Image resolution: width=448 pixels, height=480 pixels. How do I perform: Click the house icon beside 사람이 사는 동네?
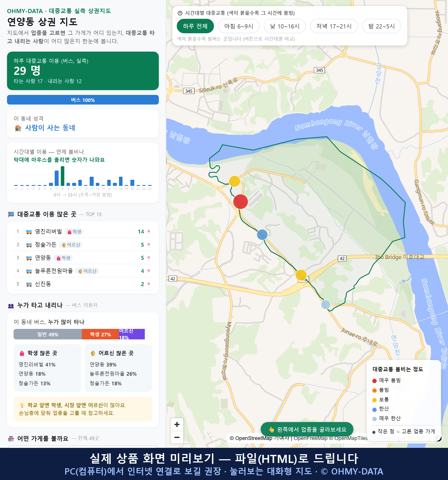pos(18,128)
